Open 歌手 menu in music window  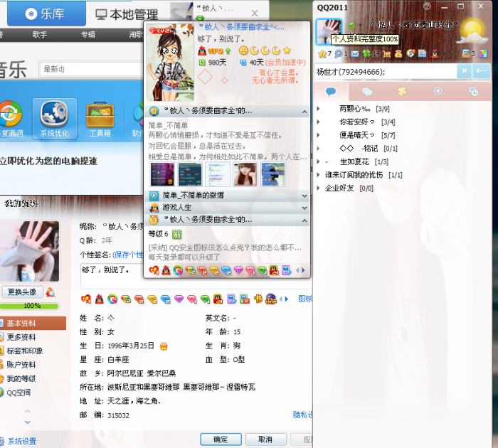[40, 35]
